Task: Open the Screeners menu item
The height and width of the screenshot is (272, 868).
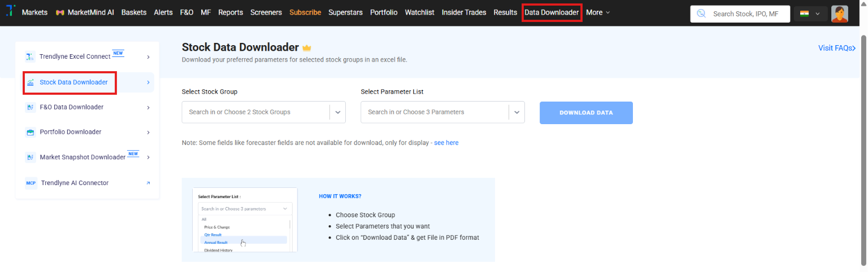Action: 266,12
